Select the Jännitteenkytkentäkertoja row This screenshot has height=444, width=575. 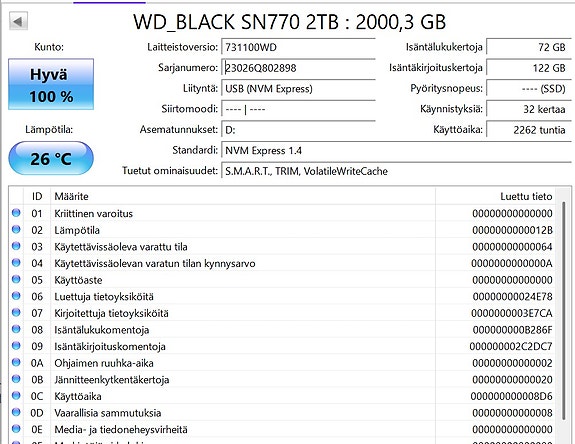(282, 379)
